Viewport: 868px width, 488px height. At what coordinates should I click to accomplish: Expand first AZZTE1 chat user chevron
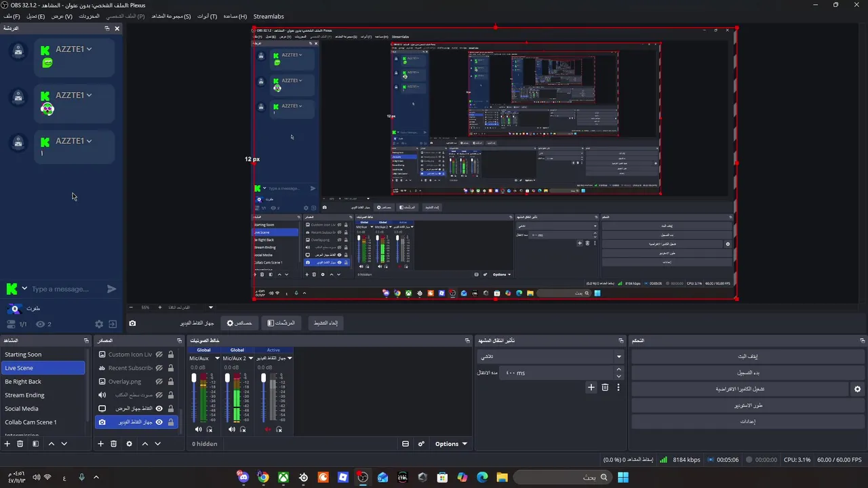[x=89, y=49]
